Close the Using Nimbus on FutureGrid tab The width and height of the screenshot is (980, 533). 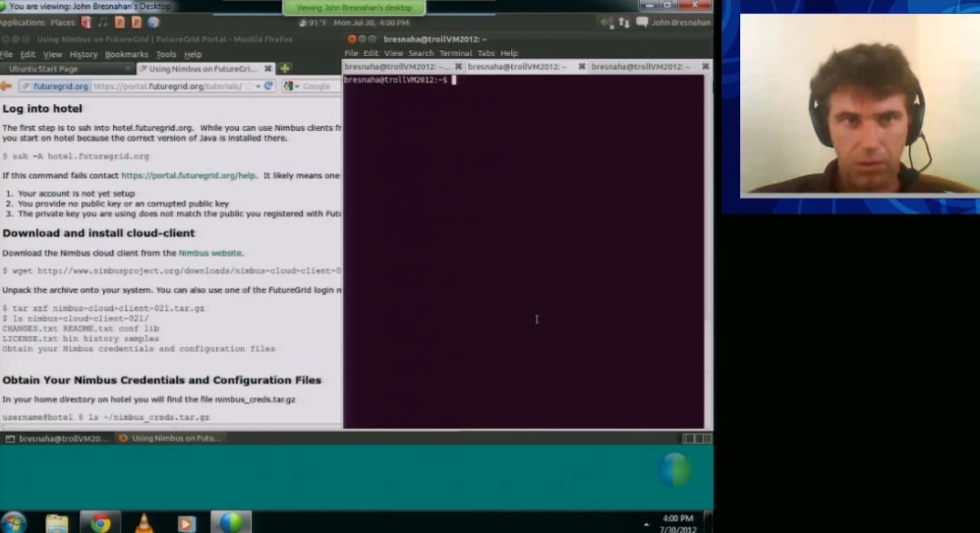pyautogui.click(x=268, y=68)
